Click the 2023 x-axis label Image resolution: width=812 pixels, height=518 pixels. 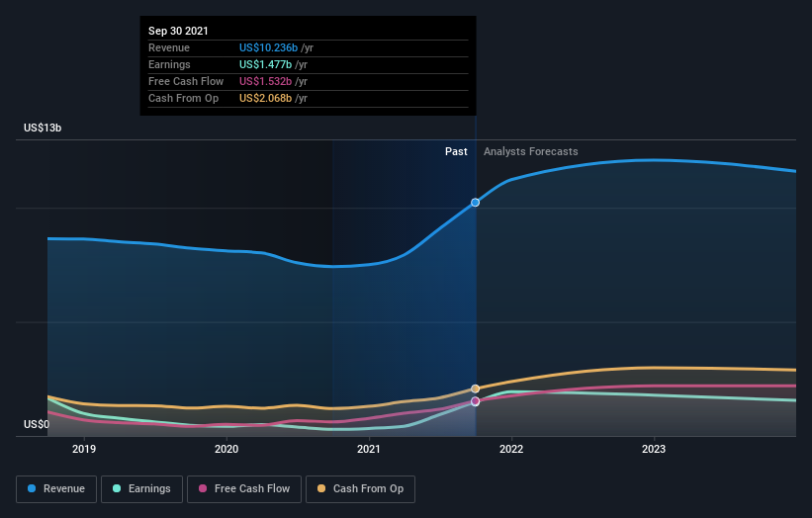(x=654, y=449)
